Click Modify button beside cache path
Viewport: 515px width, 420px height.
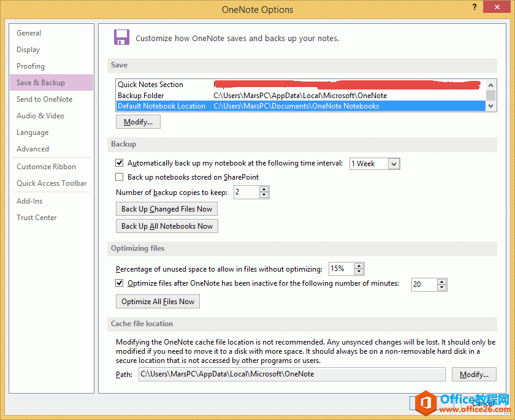pos(474,374)
